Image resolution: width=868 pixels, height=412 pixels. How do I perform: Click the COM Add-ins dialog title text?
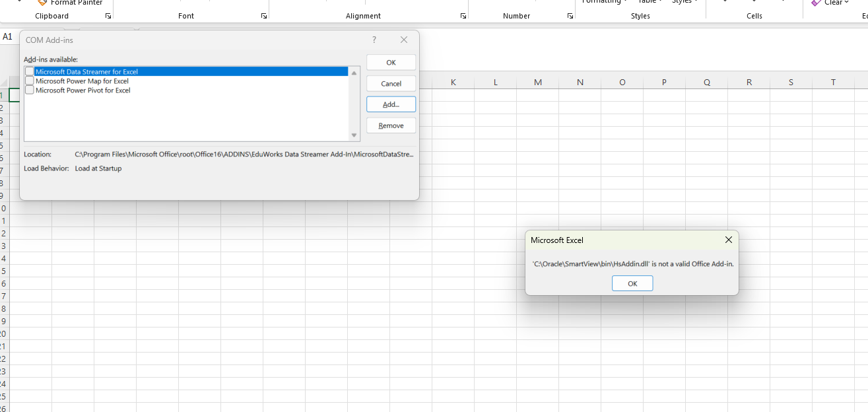point(50,40)
